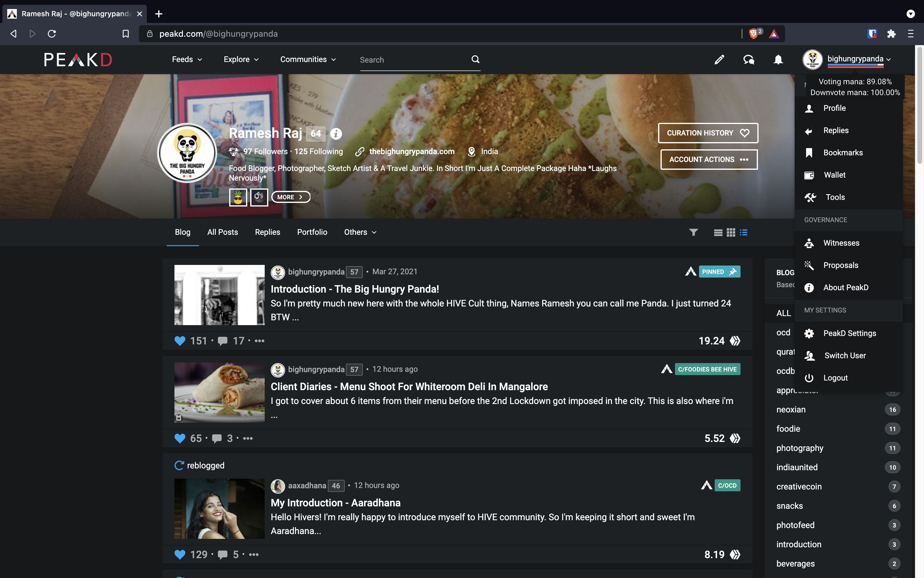Expand the Explore dropdown
Viewport: 924px width, 578px height.
[241, 59]
